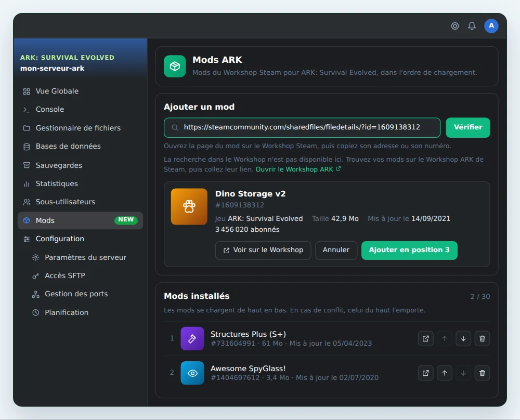Open the notifications bell
The height and width of the screenshot is (420, 520).
pyautogui.click(x=472, y=26)
